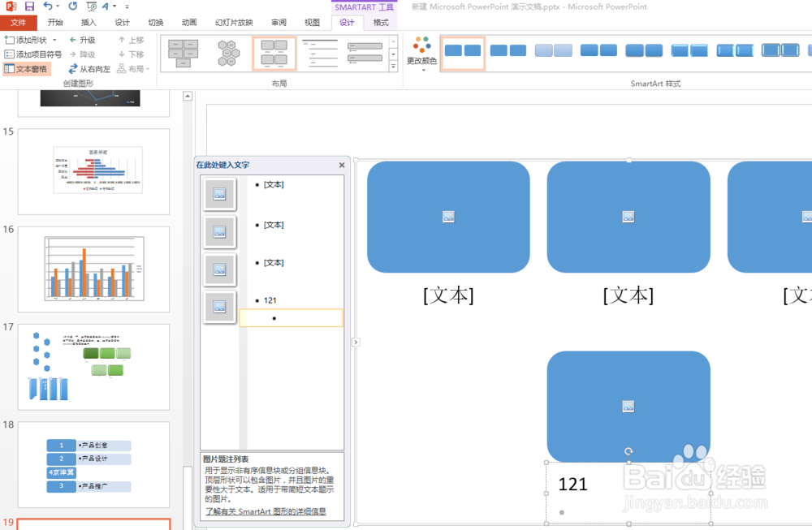Expand the 添加形状 dropdown arrow
812x530 pixels.
54,40
